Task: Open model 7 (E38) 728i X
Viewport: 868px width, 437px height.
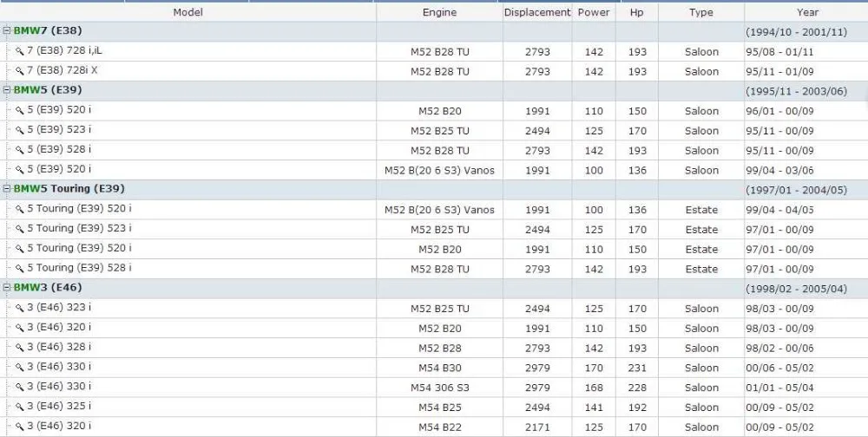Action: pyautogui.click(x=62, y=71)
